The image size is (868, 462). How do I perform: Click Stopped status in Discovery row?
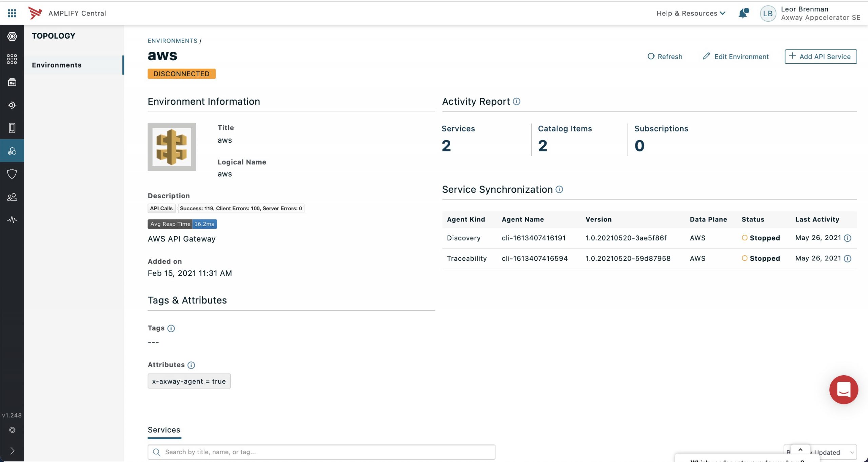click(x=761, y=238)
